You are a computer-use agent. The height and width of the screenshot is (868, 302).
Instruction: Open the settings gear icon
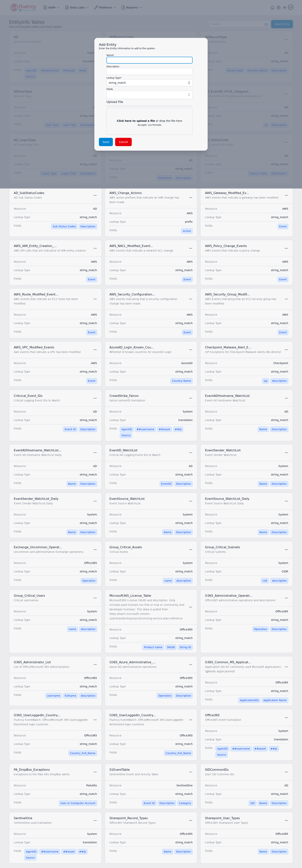coord(278,7)
